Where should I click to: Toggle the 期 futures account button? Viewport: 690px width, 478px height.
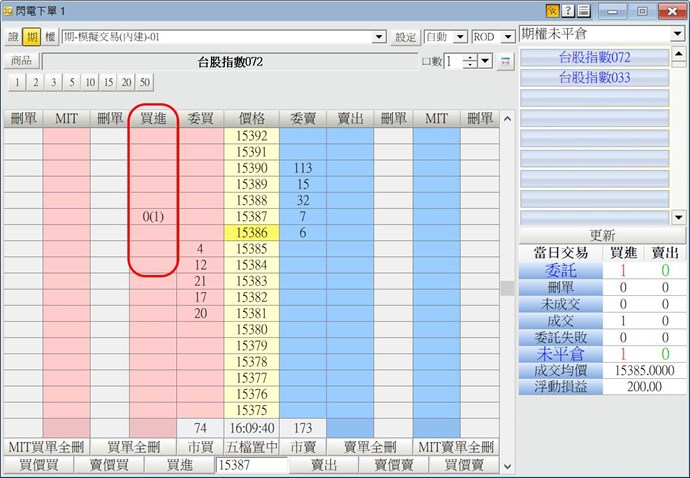(31, 37)
